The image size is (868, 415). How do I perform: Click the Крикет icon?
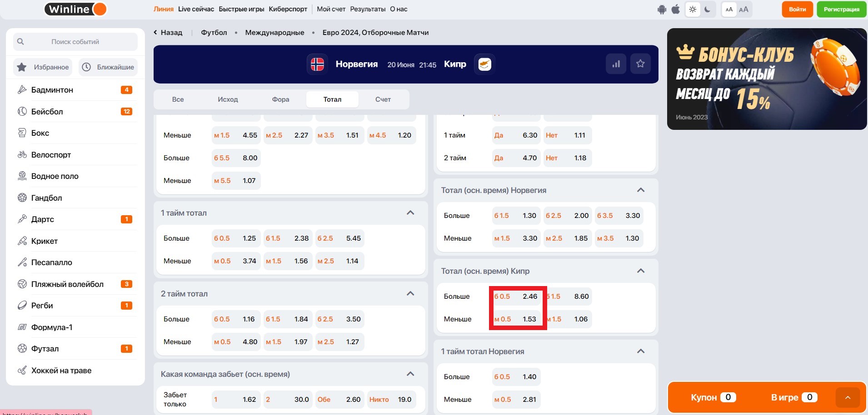point(22,241)
